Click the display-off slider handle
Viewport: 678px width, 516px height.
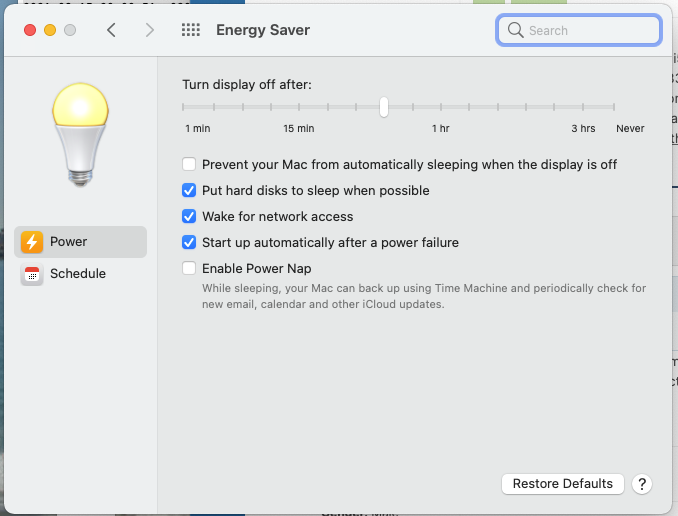(x=384, y=107)
